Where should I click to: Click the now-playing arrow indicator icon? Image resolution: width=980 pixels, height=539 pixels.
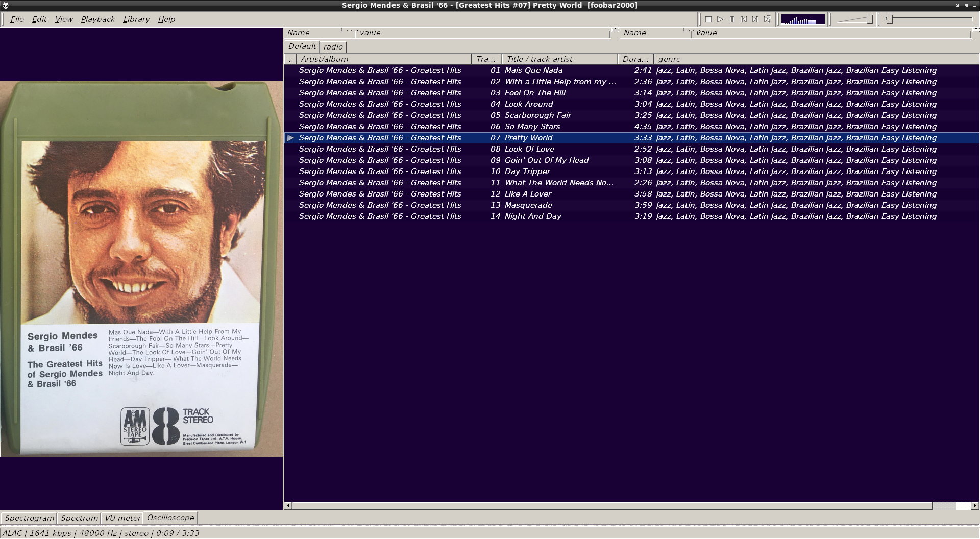pyautogui.click(x=290, y=138)
